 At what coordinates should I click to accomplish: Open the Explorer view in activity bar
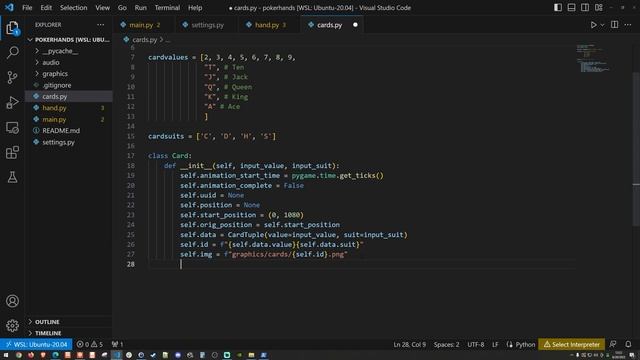coord(12,28)
